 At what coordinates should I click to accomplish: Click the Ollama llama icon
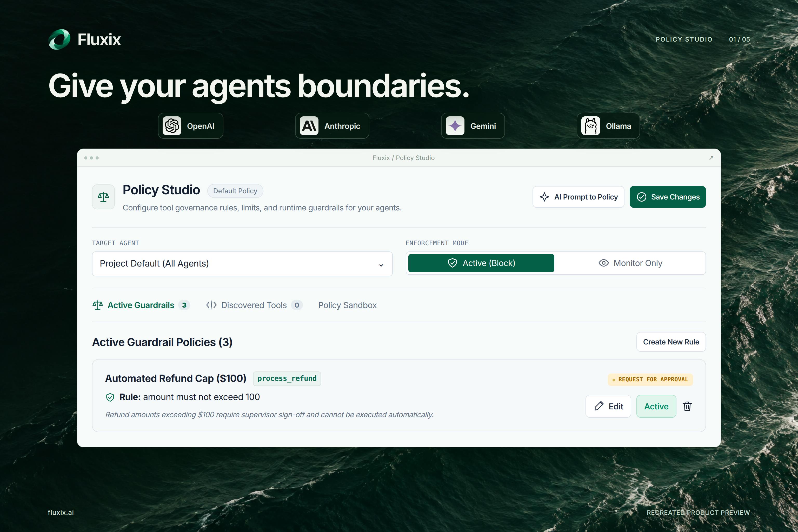coord(591,126)
